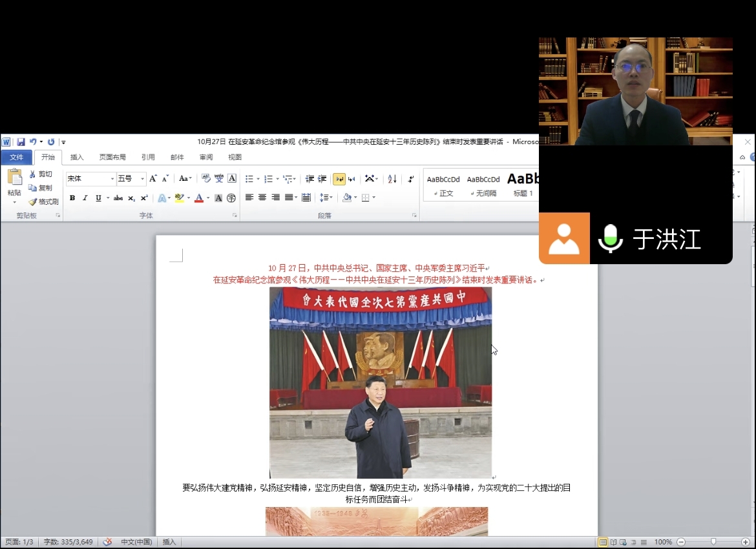The height and width of the screenshot is (549, 756).
Task: Click the Save icon in quick access toolbar
Action: click(x=21, y=141)
